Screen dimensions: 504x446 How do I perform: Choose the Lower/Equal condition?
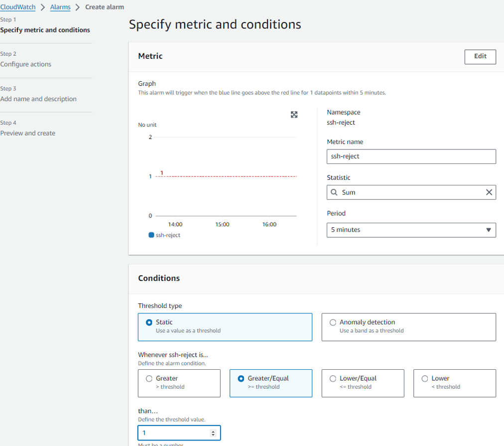[x=333, y=379]
